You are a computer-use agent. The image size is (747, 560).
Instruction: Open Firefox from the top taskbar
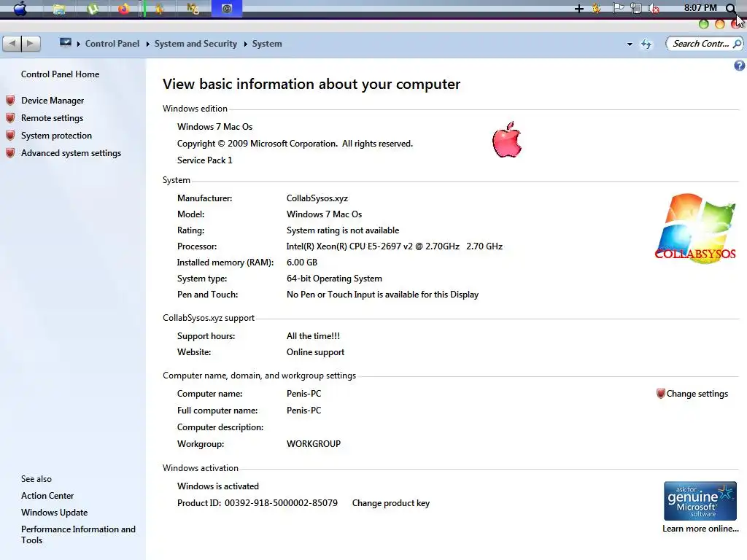[x=124, y=9]
